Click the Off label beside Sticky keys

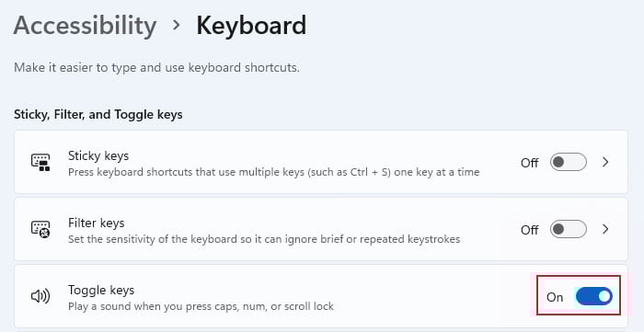(x=529, y=163)
